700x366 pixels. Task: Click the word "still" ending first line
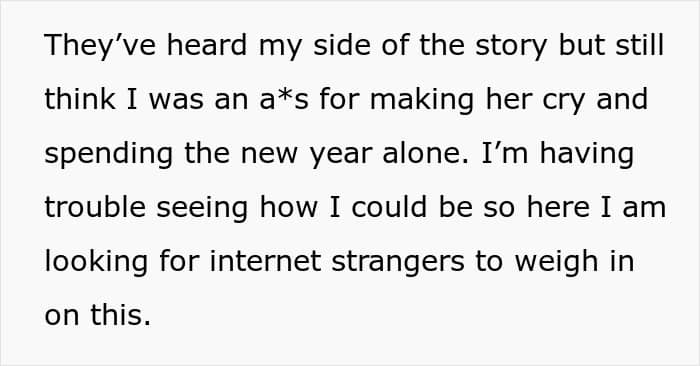(x=640, y=45)
